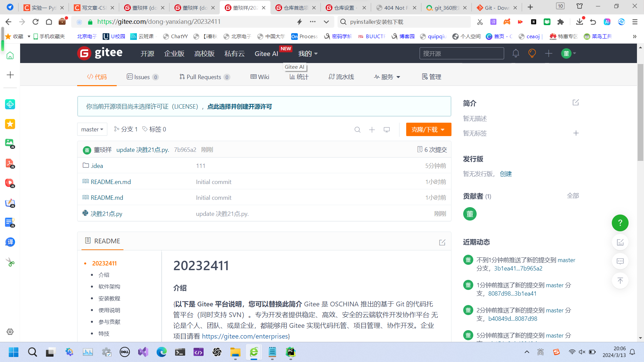Viewport: 644px width, 362px height.
Task: Open the 开源 navigation item
Action: [x=148, y=54]
